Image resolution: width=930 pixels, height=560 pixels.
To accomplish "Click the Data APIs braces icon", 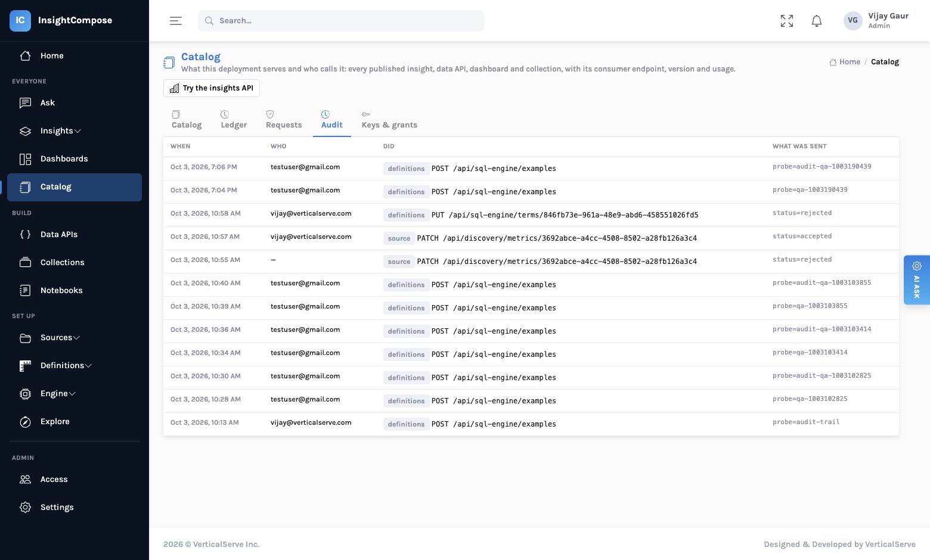I will click(x=25, y=234).
